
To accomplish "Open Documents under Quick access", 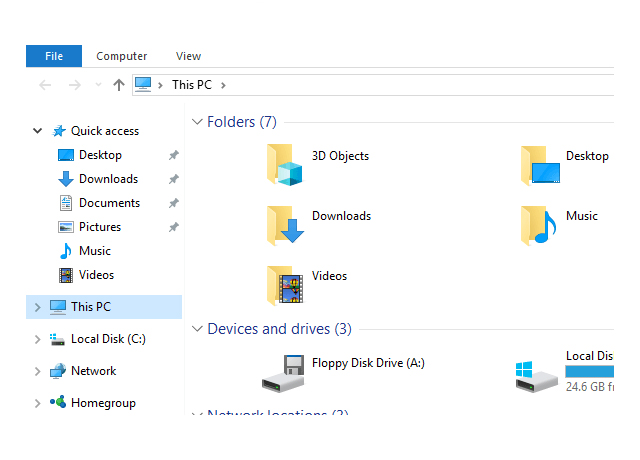I will pos(109,203).
